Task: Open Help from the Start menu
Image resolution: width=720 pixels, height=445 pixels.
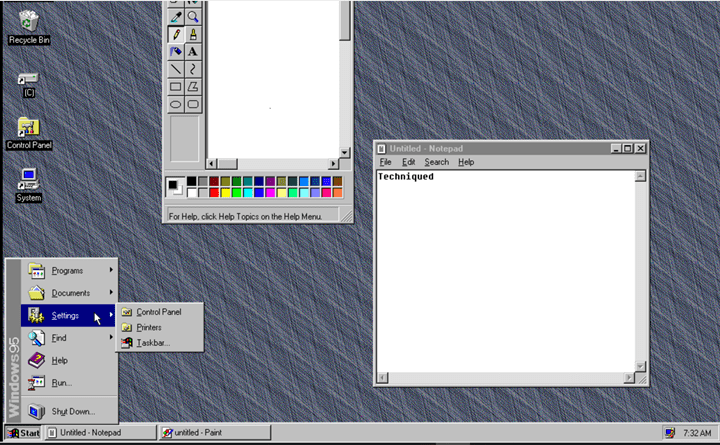Action: (69, 361)
